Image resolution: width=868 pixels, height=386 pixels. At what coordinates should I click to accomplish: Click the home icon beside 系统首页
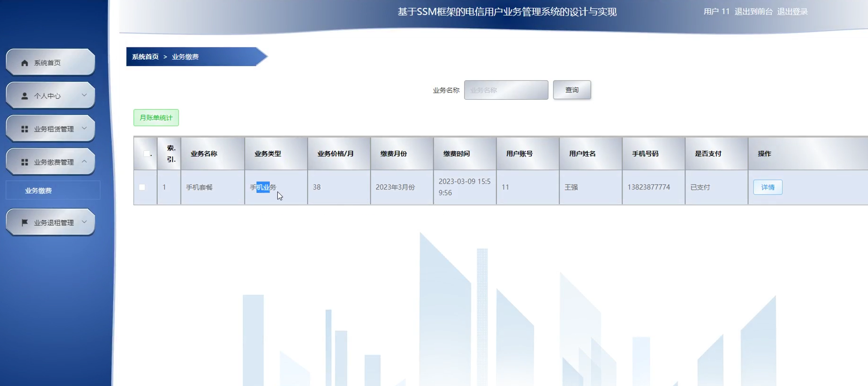tap(25, 63)
